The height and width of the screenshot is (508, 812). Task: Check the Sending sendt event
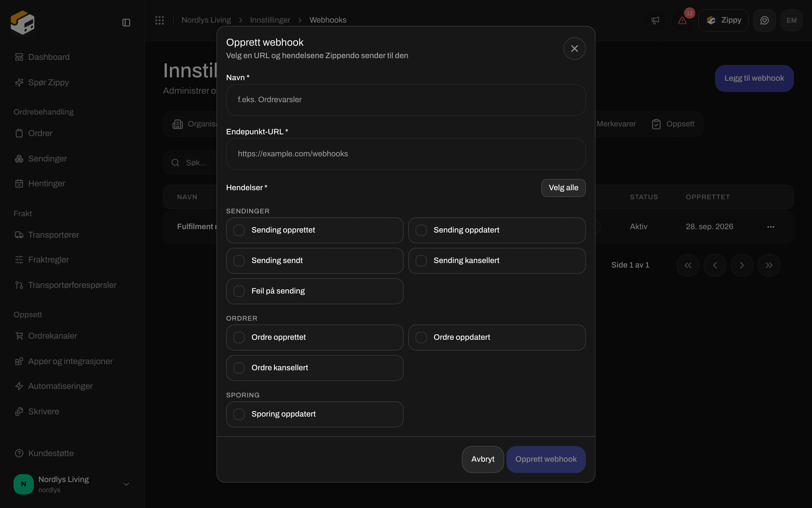click(x=315, y=261)
